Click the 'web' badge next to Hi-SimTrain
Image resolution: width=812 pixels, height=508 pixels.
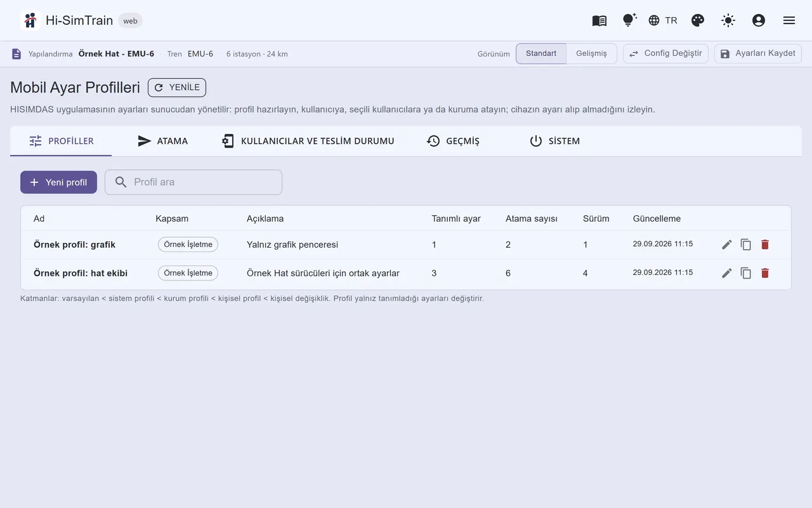[130, 21]
